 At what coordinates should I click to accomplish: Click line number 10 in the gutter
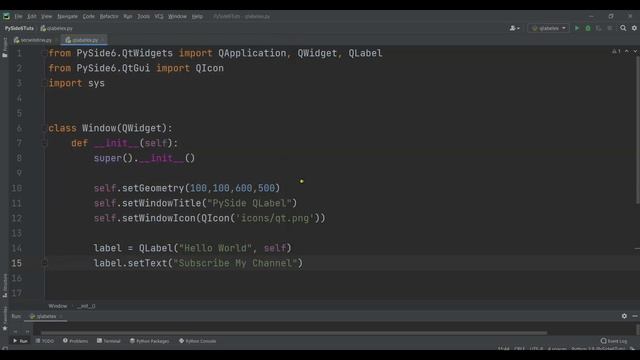click(x=16, y=188)
